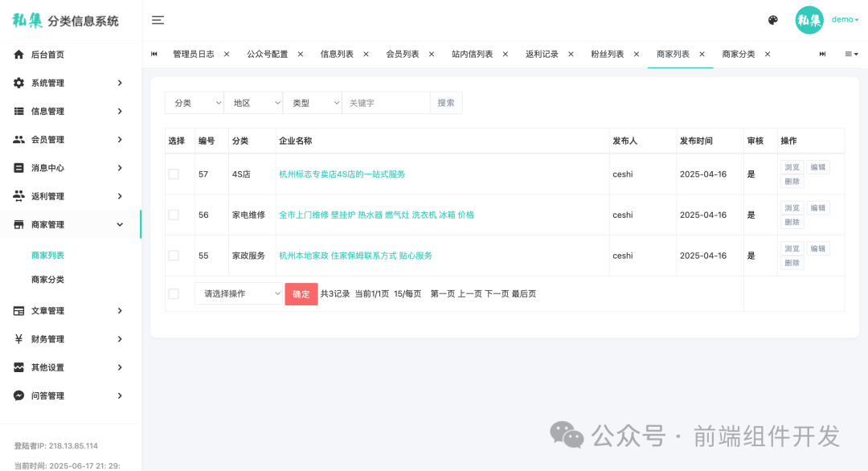The image size is (868, 471).
Task: Close the 商家分类 tab
Action: pos(768,54)
